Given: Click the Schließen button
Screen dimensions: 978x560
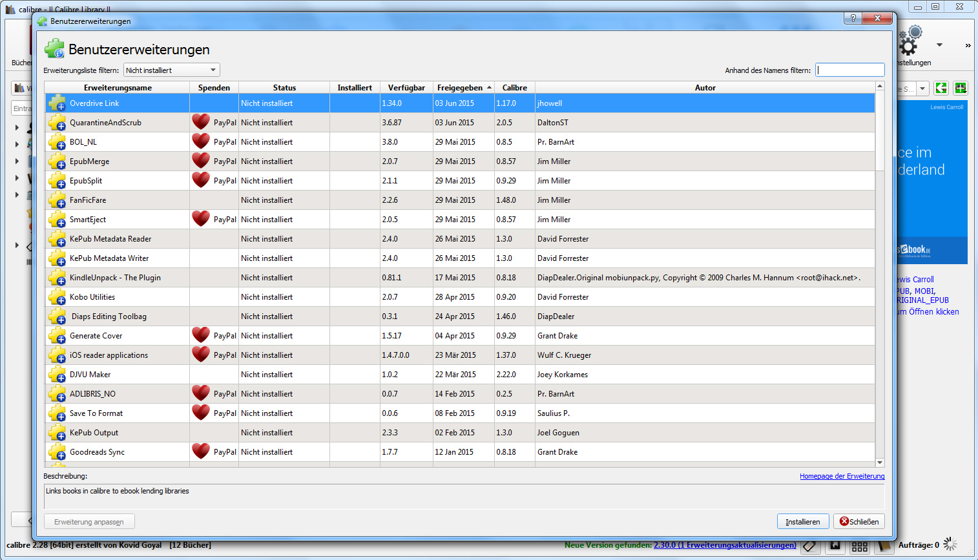Looking at the screenshot, I should 859,522.
